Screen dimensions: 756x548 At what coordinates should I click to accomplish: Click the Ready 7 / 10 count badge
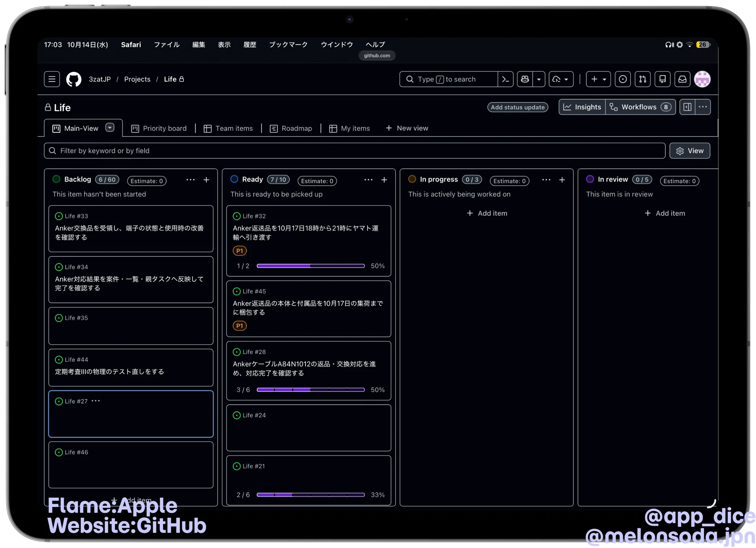pyautogui.click(x=278, y=180)
